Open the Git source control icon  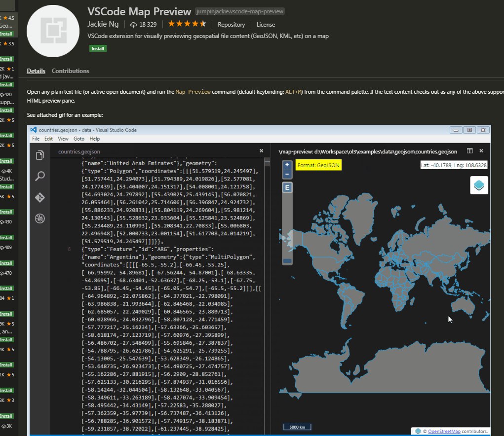click(x=40, y=197)
